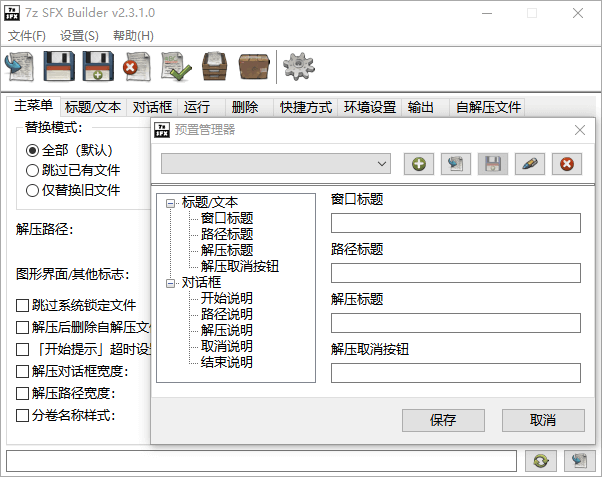This screenshot has width=602, height=477.
Task: Open config file toolbar icon
Action: point(20,67)
